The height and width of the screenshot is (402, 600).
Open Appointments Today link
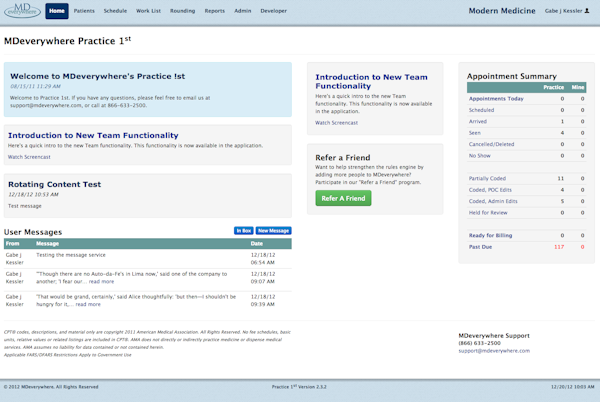pos(496,99)
